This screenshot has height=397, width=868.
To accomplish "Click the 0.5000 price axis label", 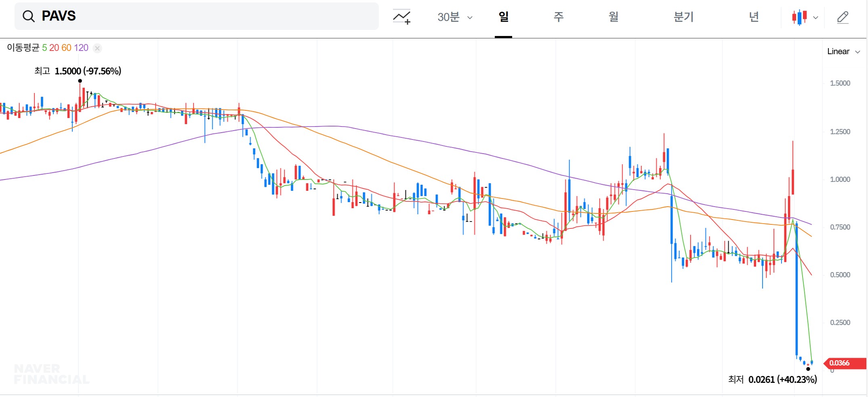I will point(840,275).
